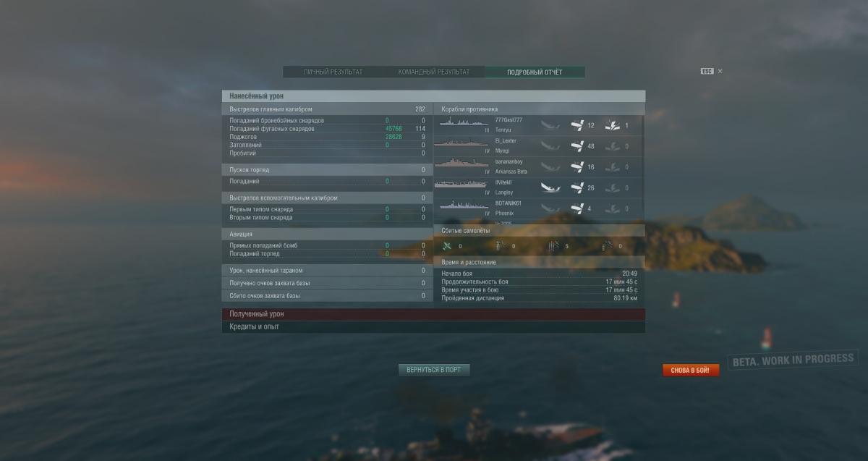Click the critical damage icon in 777Gest777 row
Screen dimensions: 868x461
coord(611,125)
